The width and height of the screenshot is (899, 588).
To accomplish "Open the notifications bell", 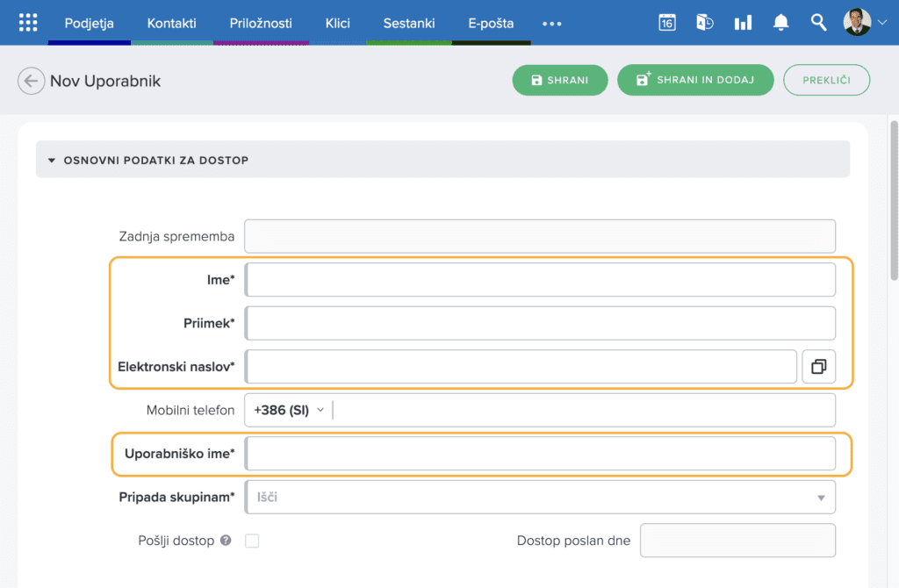I will [x=780, y=23].
